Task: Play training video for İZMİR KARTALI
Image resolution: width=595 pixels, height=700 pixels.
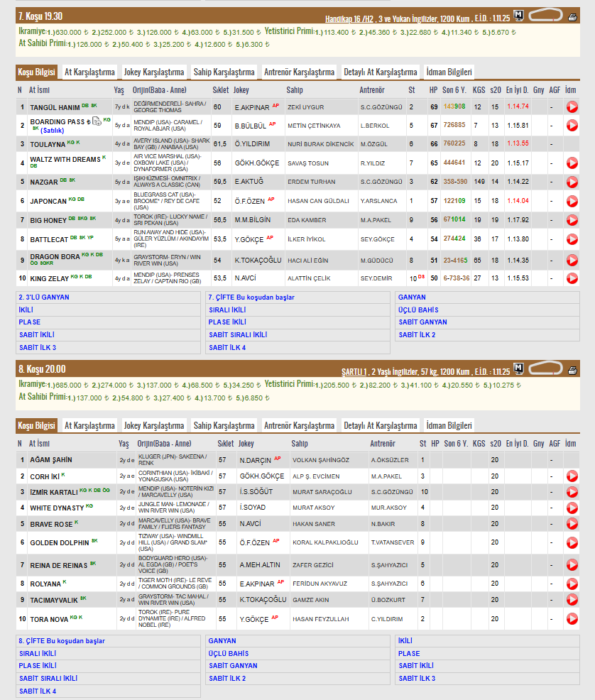Action: tap(572, 492)
